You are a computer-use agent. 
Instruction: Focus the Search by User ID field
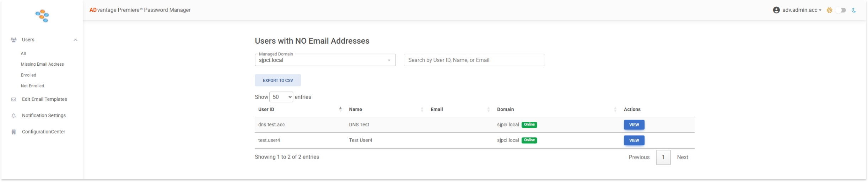[x=474, y=60]
